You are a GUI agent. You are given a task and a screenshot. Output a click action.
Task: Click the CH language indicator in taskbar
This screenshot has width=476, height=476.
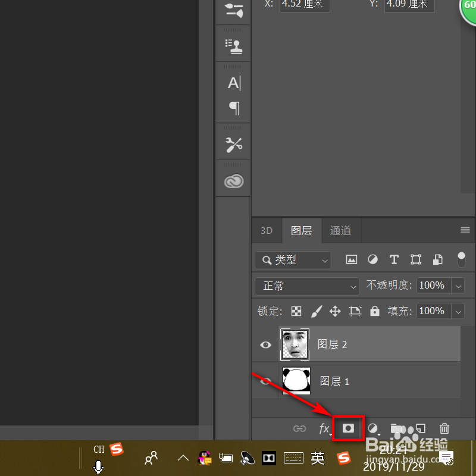(x=99, y=449)
